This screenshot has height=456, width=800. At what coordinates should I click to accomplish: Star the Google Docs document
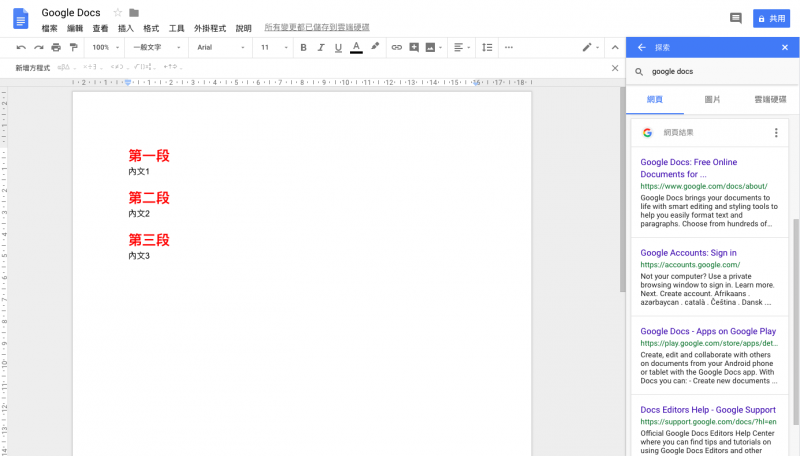(117, 12)
